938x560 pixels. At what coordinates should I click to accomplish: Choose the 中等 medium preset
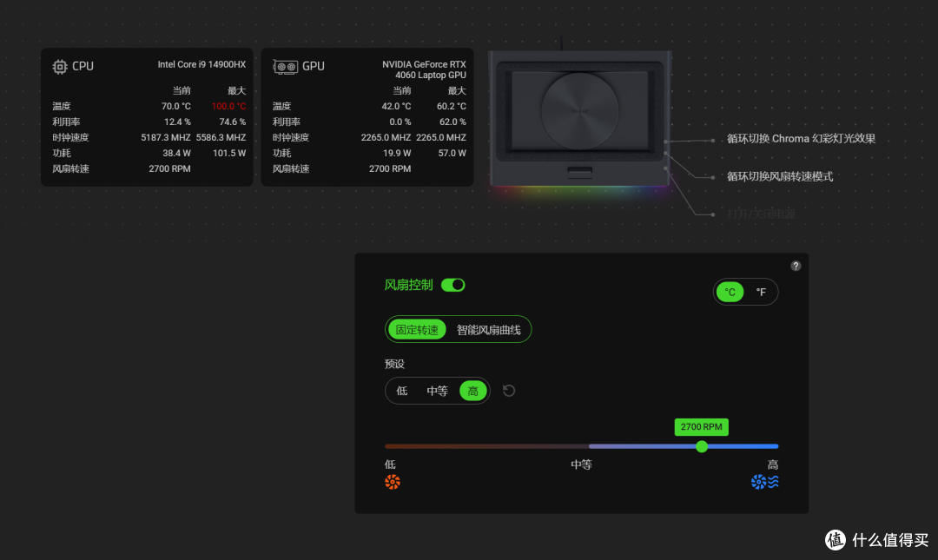437,391
